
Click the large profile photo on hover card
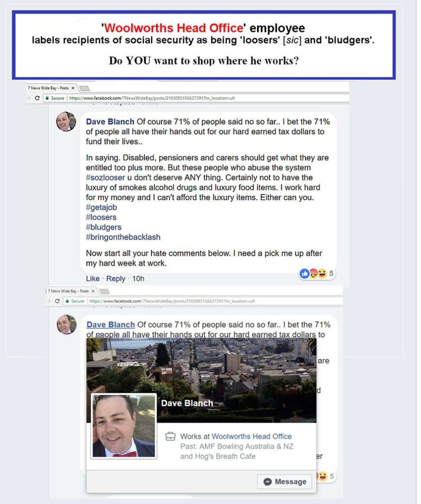[124, 426]
